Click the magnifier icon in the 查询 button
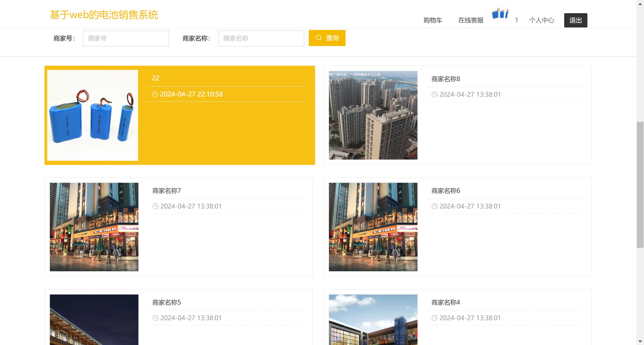644x345 pixels. (x=318, y=38)
